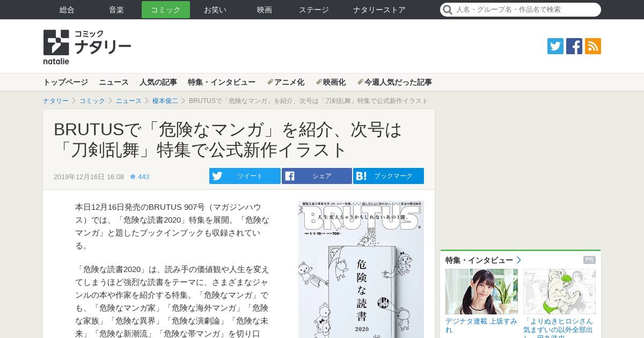This screenshot has height=338, width=644.
Task: Click the pen icon beside アニメ化
Action: click(x=270, y=82)
